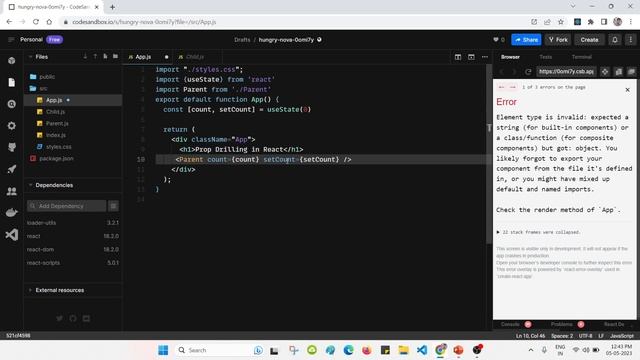This screenshot has height=360, width=640.
Task: Click the VS Code icon in the sidebar
Action: (11, 235)
